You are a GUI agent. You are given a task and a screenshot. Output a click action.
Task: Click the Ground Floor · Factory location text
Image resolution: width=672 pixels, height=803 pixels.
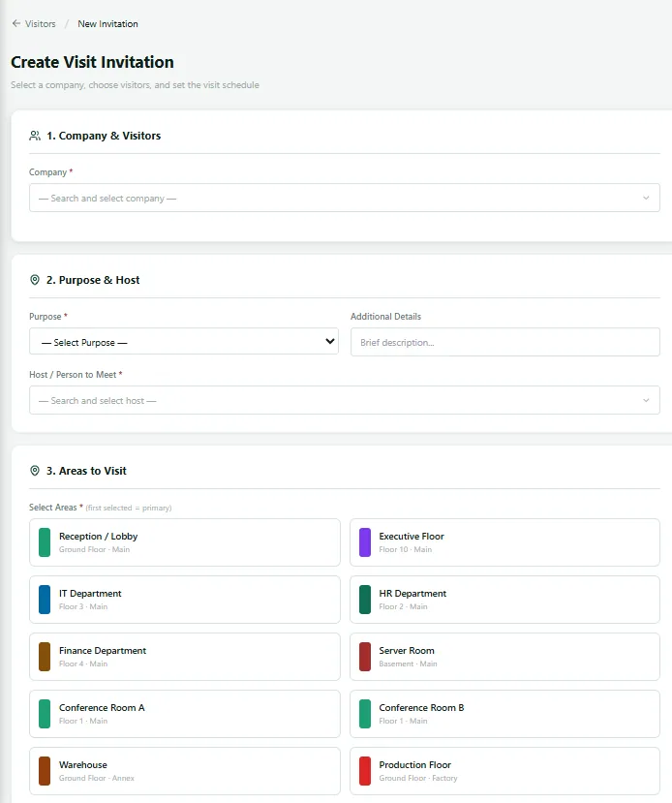(418, 778)
